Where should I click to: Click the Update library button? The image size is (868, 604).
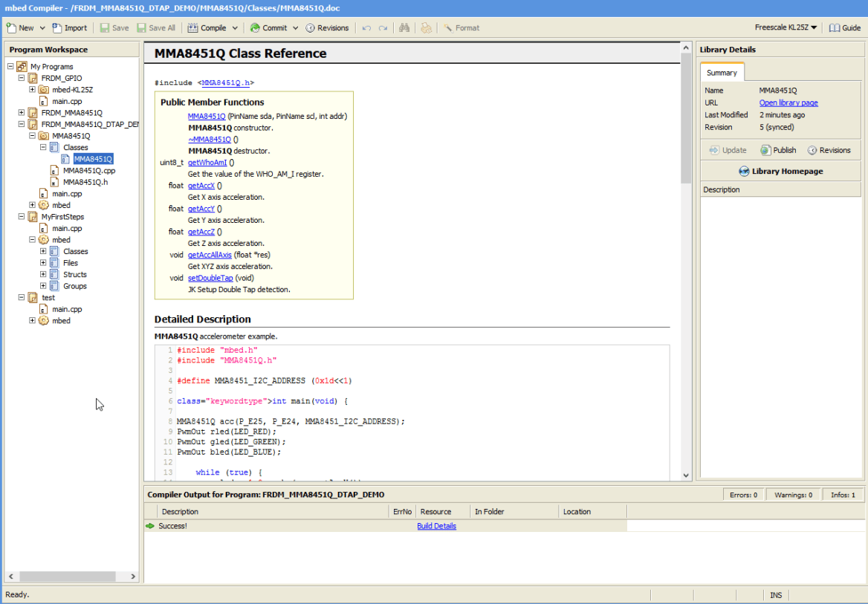click(x=728, y=150)
